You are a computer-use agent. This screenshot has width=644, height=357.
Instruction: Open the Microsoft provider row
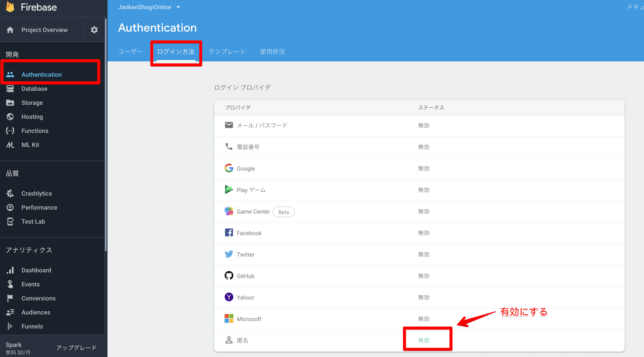point(419,319)
